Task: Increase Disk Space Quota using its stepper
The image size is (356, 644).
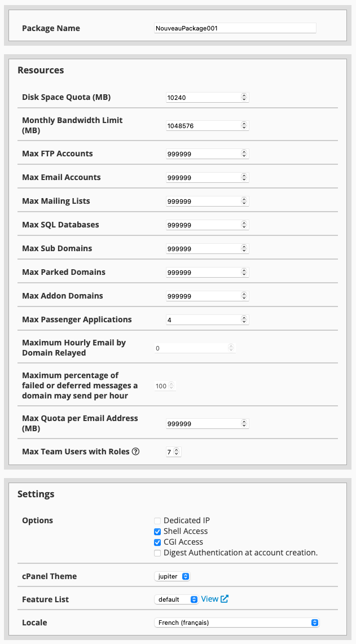Action: click(244, 94)
